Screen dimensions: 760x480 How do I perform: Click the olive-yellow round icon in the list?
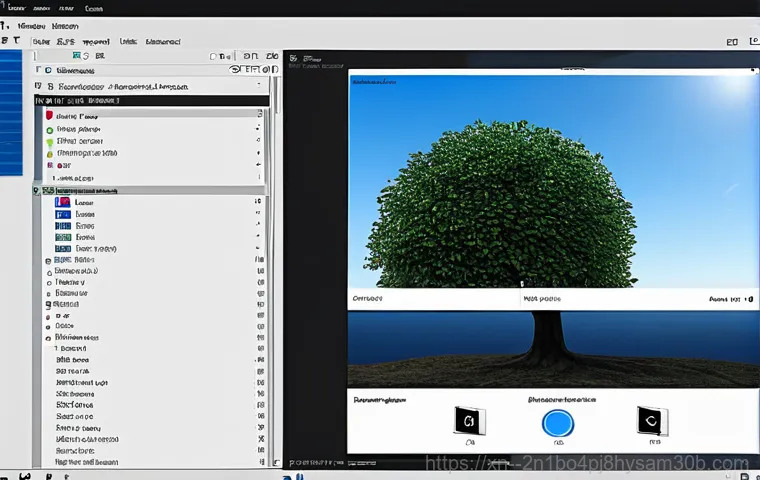[49, 154]
